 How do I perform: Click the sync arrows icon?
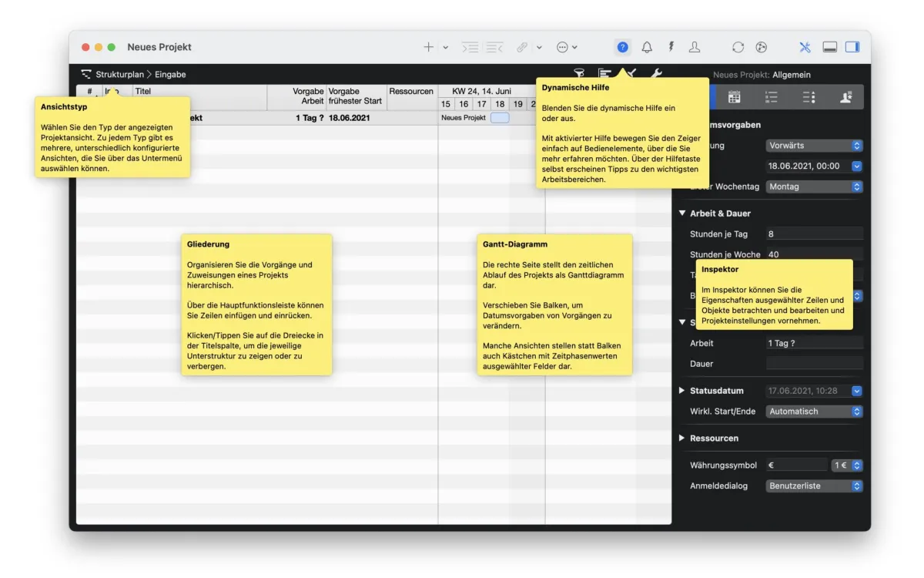(738, 47)
